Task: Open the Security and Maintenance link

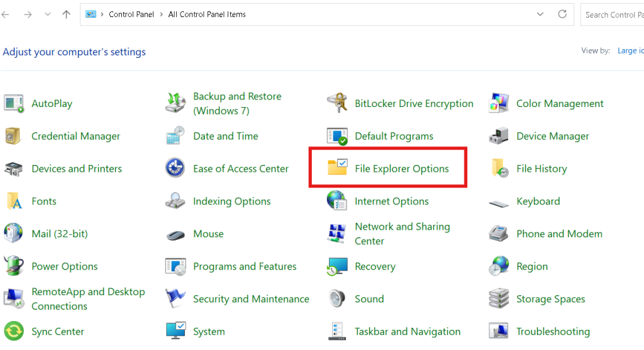Action: click(251, 299)
